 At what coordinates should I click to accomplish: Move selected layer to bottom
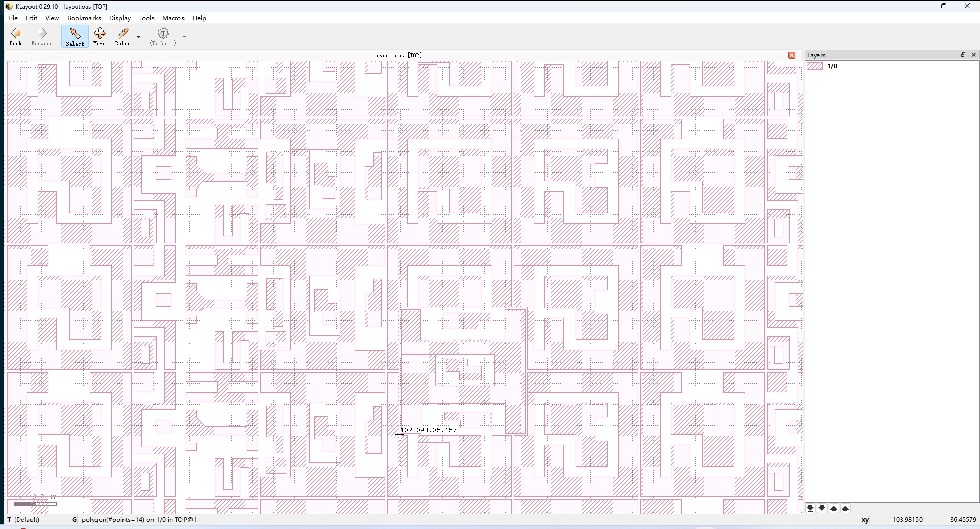(810, 508)
